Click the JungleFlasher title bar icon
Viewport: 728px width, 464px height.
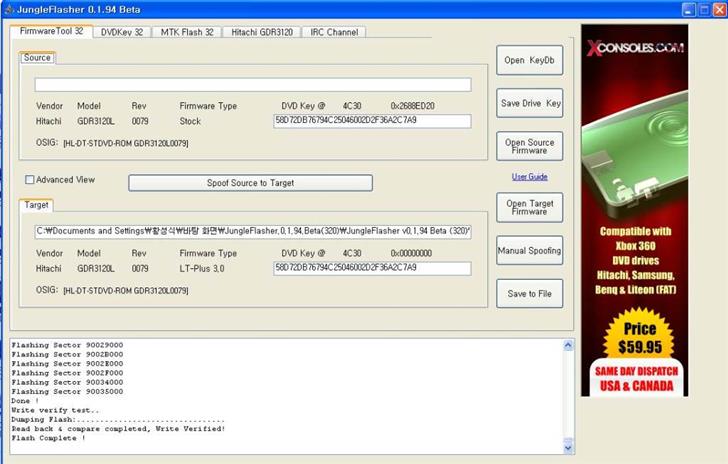(x=9, y=9)
